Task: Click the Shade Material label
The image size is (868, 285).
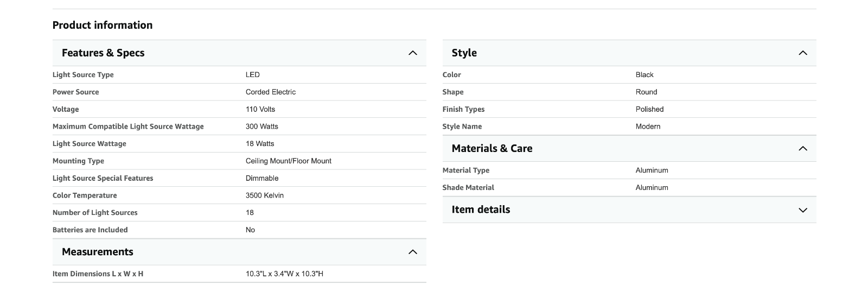Action: pos(468,188)
